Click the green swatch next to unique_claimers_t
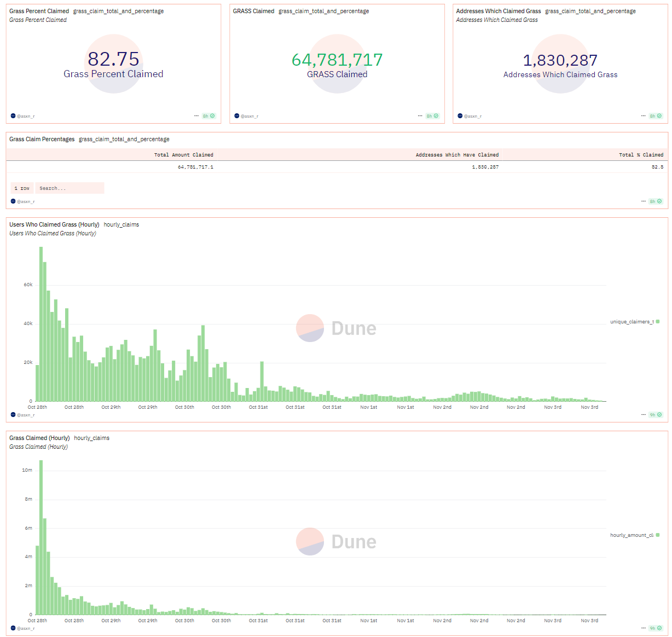 click(x=658, y=322)
